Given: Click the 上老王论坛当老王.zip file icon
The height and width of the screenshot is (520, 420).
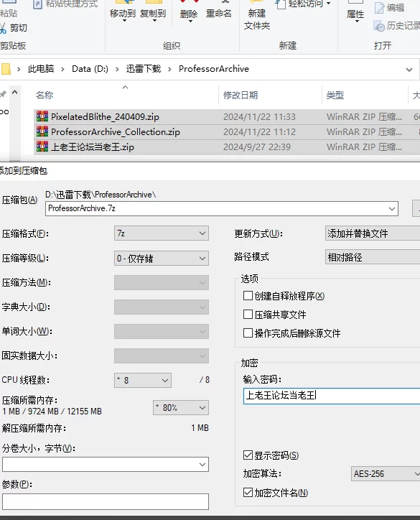Looking at the screenshot, I should pyautogui.click(x=42, y=147).
